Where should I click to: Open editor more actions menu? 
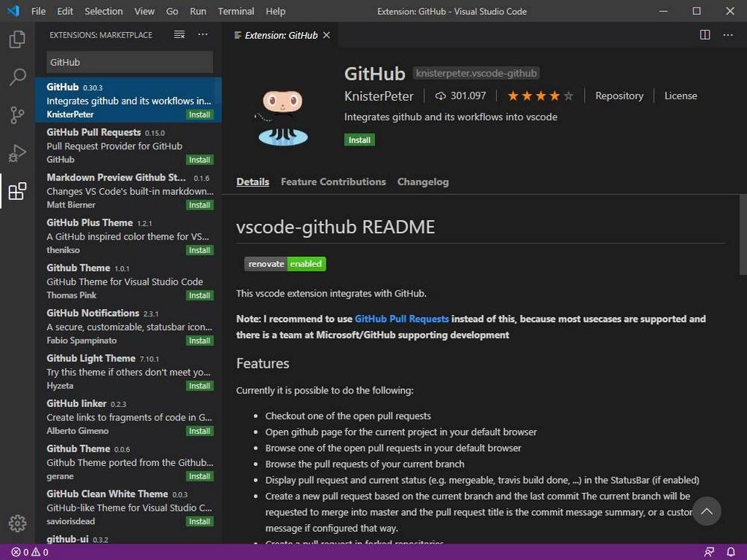point(728,35)
